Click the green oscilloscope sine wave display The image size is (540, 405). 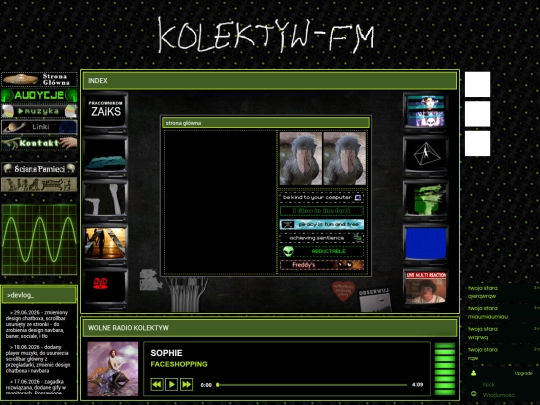pyautogui.click(x=39, y=240)
